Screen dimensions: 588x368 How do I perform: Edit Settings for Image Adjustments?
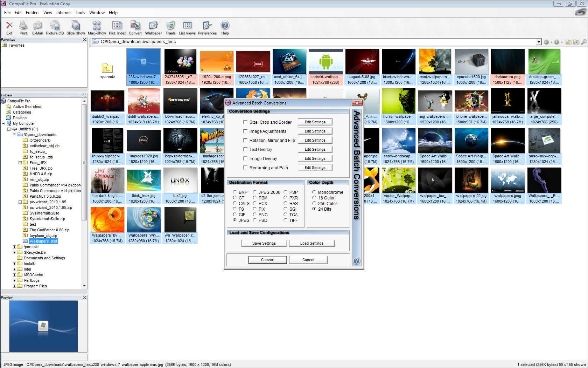(315, 131)
